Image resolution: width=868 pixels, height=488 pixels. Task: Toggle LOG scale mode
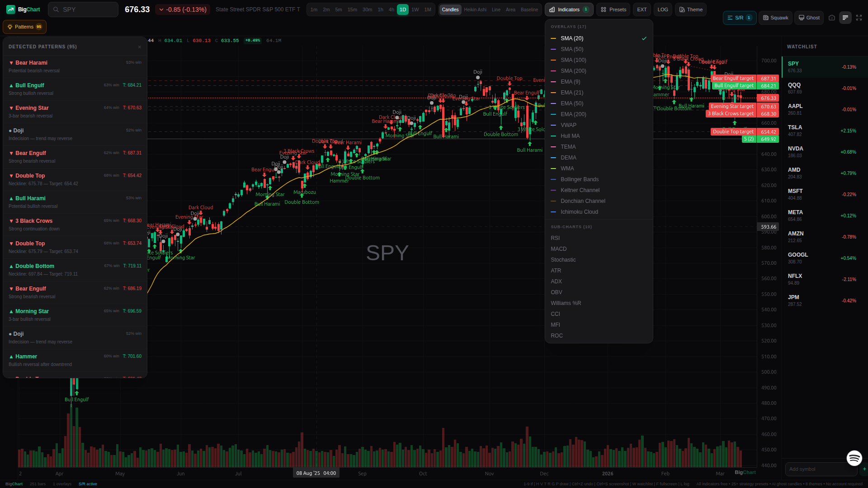coord(663,9)
